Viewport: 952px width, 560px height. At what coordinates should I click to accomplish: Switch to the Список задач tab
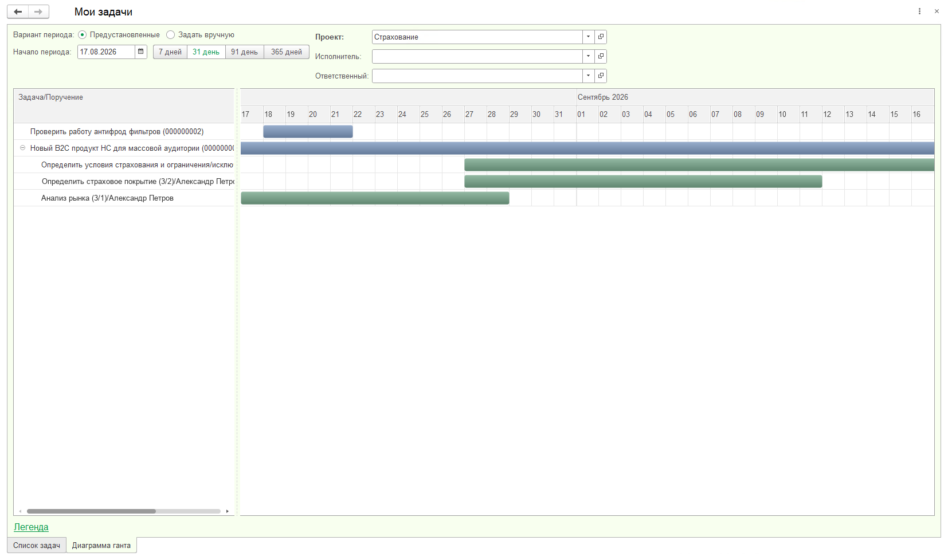(37, 546)
